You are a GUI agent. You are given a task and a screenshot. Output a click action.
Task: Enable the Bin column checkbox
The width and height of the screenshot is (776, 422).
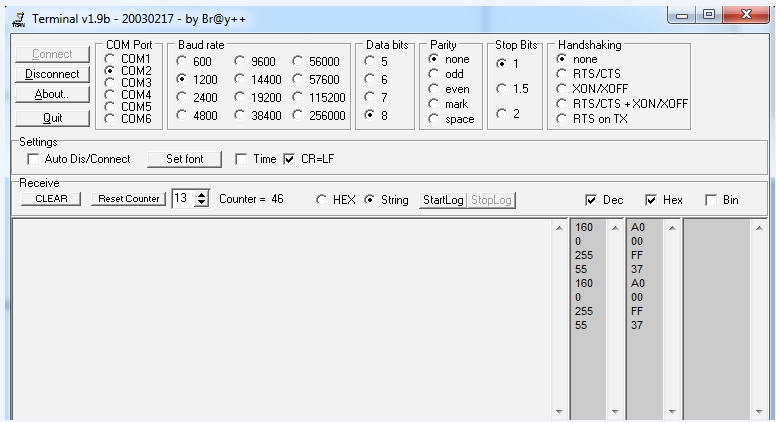pyautogui.click(x=711, y=200)
